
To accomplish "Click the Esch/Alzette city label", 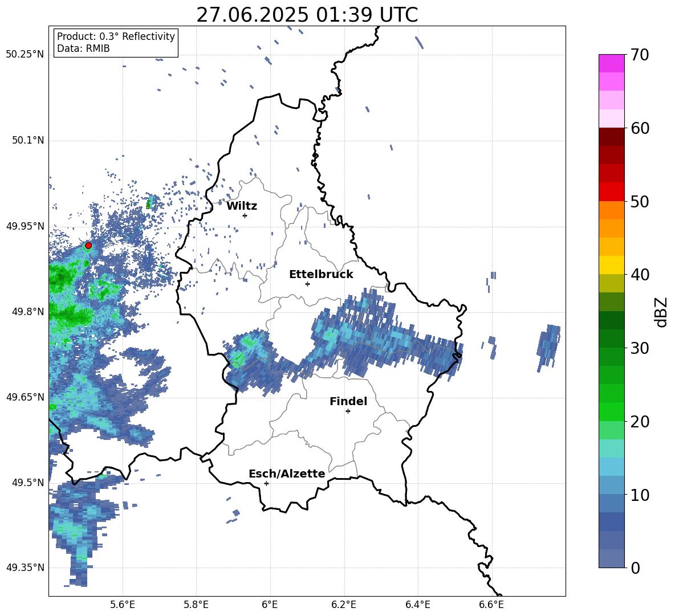I will [x=287, y=474].
